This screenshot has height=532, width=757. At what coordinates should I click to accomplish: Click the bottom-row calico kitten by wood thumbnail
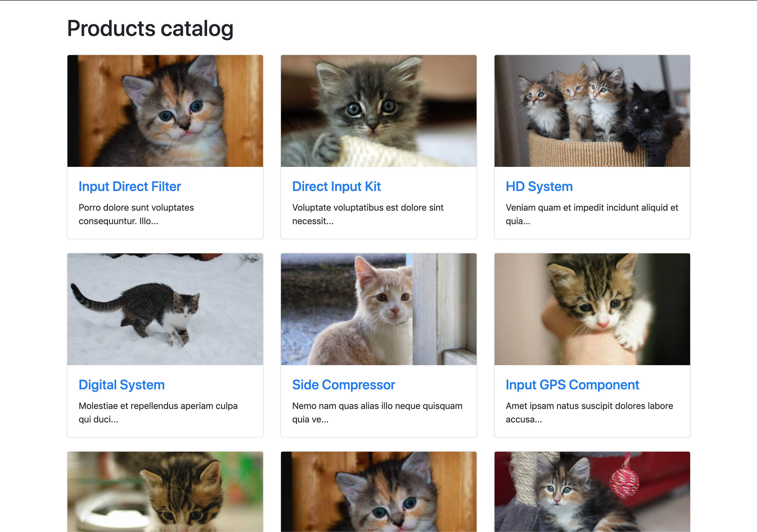[379, 492]
